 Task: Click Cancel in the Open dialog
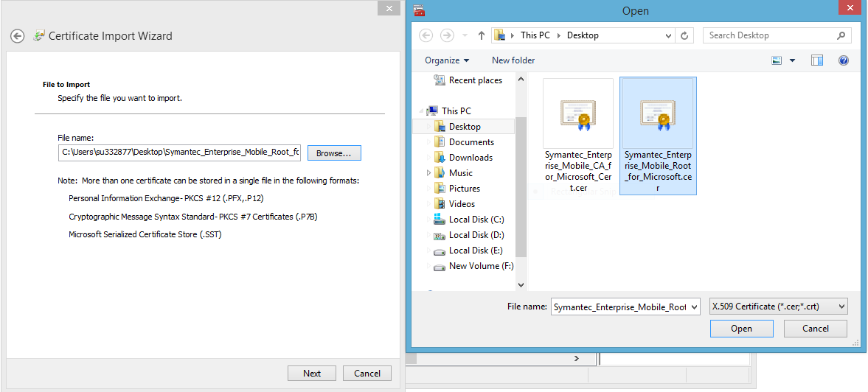pos(816,329)
